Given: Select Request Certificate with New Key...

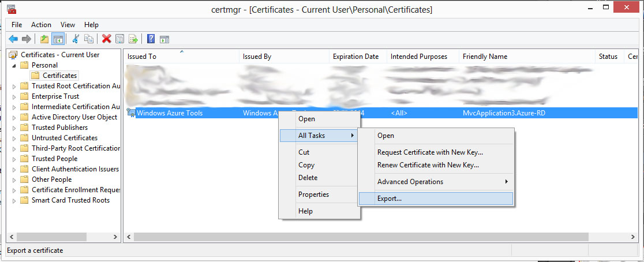Looking at the screenshot, I should tap(430, 152).
